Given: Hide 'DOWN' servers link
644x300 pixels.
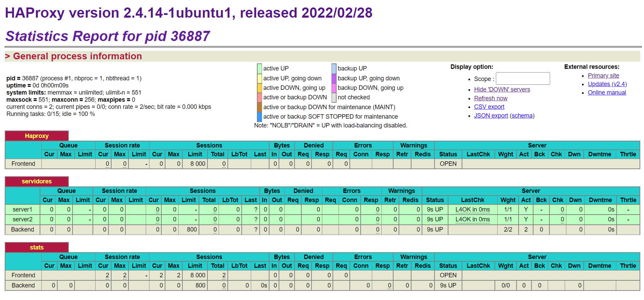Looking at the screenshot, I should 502,89.
